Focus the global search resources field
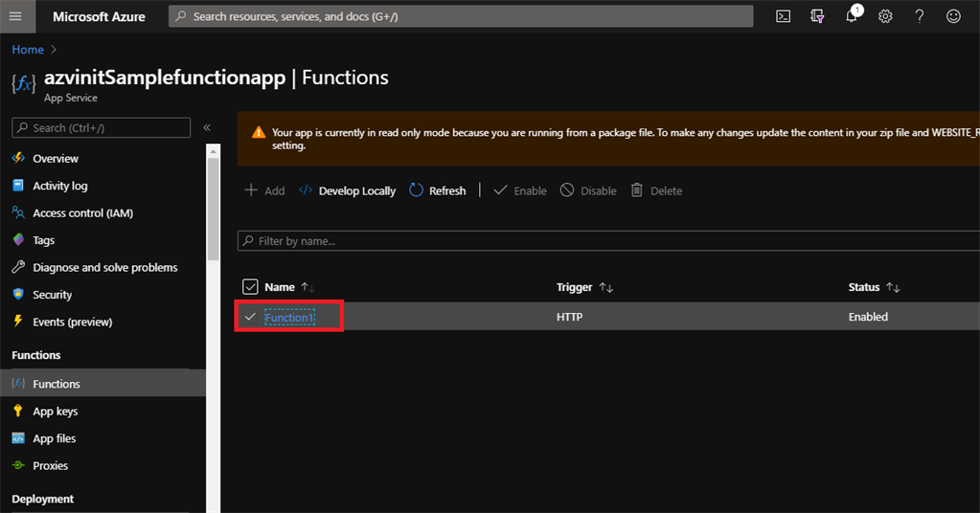The width and height of the screenshot is (980, 513). (461, 16)
